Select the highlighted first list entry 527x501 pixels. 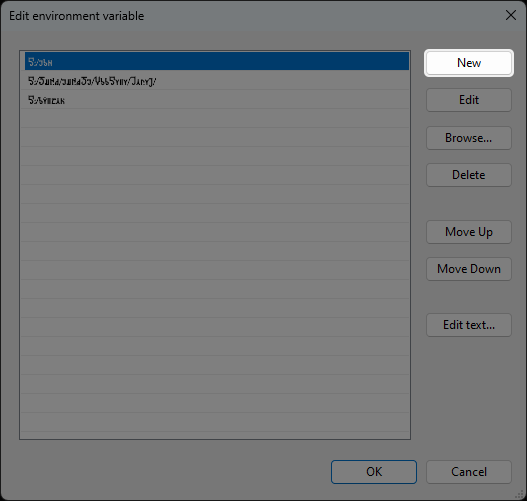pyautogui.click(x=217, y=61)
